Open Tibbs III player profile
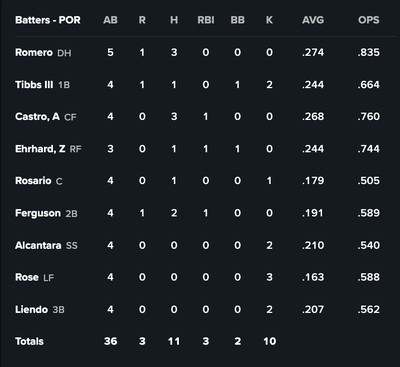 coord(34,84)
